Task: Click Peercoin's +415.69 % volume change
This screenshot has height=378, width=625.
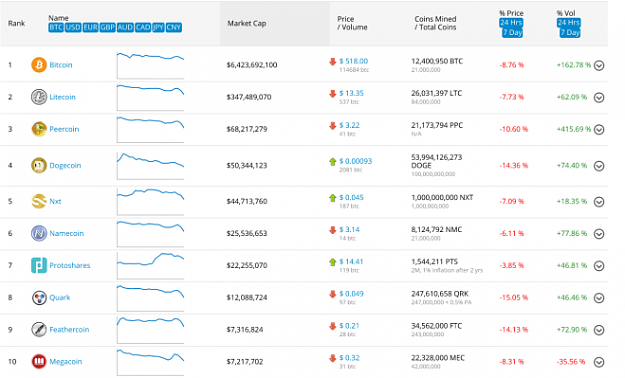Action: (x=574, y=129)
